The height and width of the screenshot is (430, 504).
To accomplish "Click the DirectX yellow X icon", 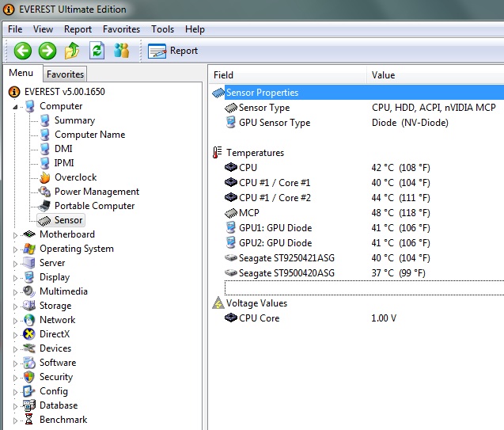I will pos(29,334).
